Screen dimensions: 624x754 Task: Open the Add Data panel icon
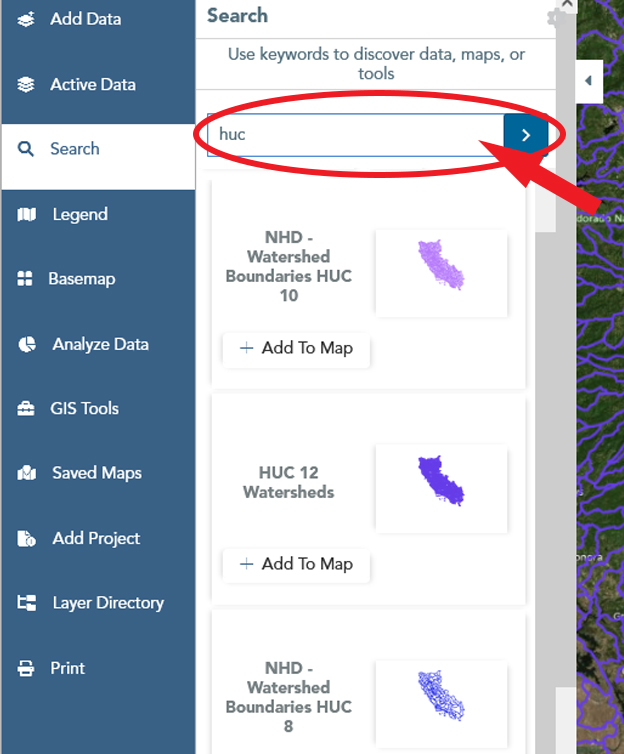click(26, 19)
